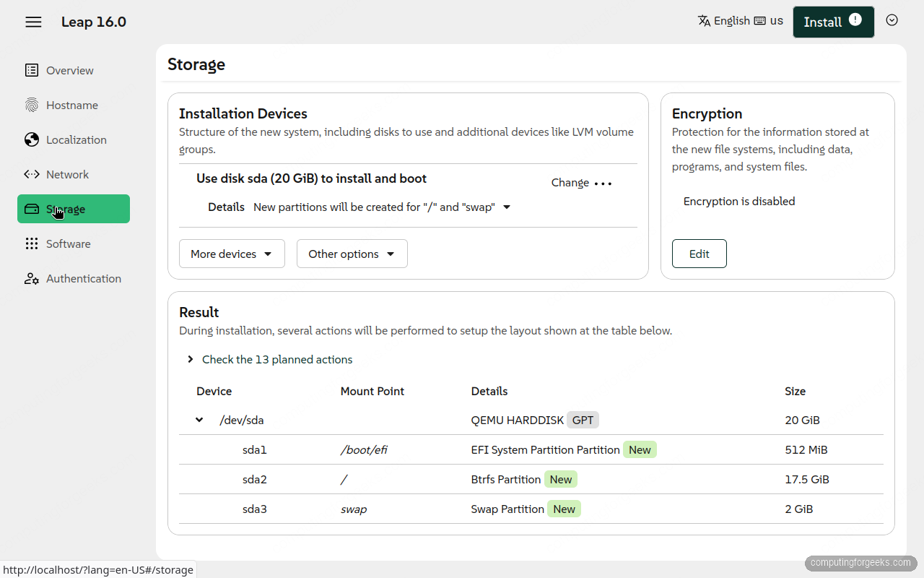This screenshot has height=578, width=924.
Task: Click the Leap 16.0 title
Action: [x=94, y=22]
